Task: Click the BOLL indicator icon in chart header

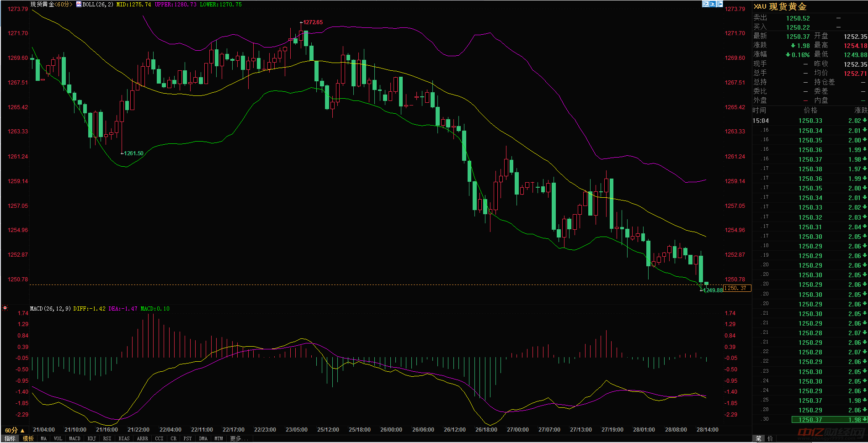Action: [79, 4]
